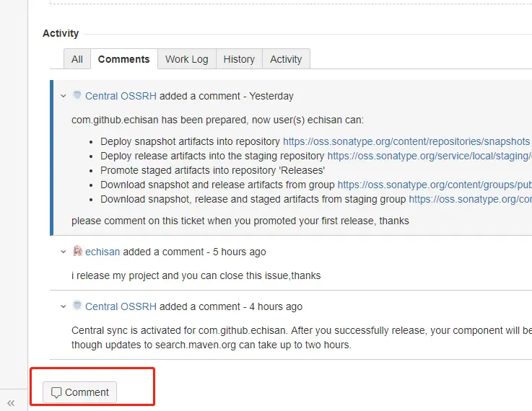Click Central OSSRH avatar on 4 hours ago comment
The height and width of the screenshot is (411, 532).
[x=77, y=306]
